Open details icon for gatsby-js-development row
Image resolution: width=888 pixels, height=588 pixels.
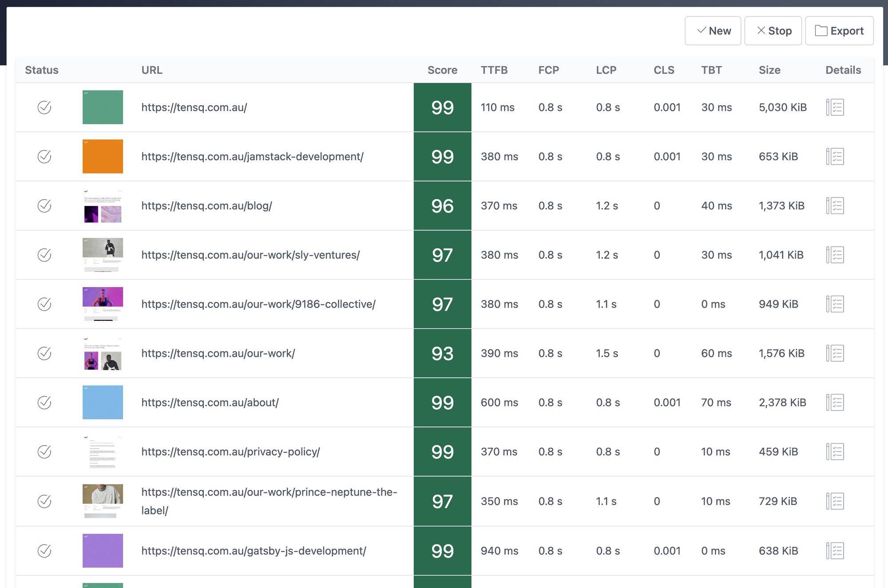click(835, 551)
